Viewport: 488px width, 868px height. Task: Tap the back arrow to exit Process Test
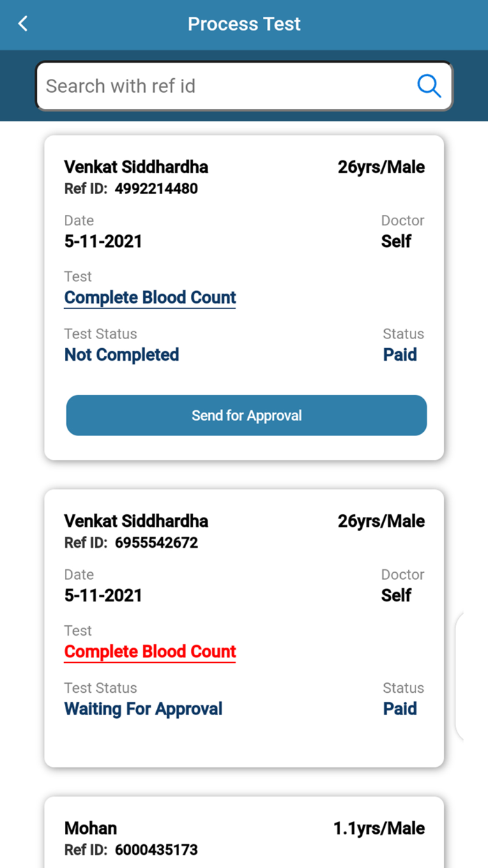coord(22,23)
